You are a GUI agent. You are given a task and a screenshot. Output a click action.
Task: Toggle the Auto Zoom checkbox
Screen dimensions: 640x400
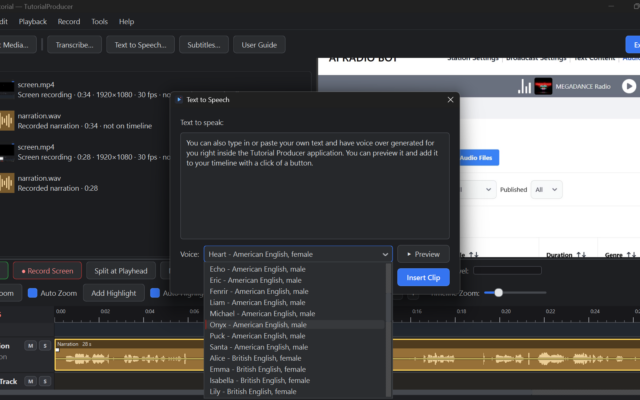33,293
